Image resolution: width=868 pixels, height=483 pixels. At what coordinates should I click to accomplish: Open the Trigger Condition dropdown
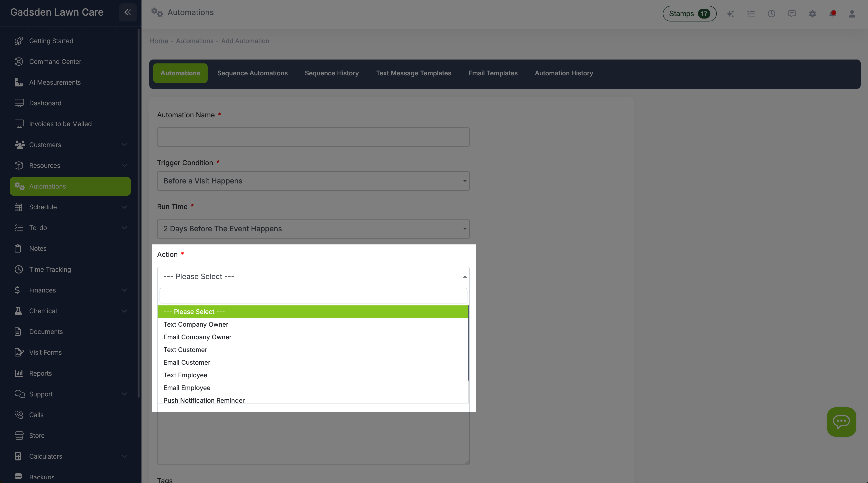(x=313, y=181)
